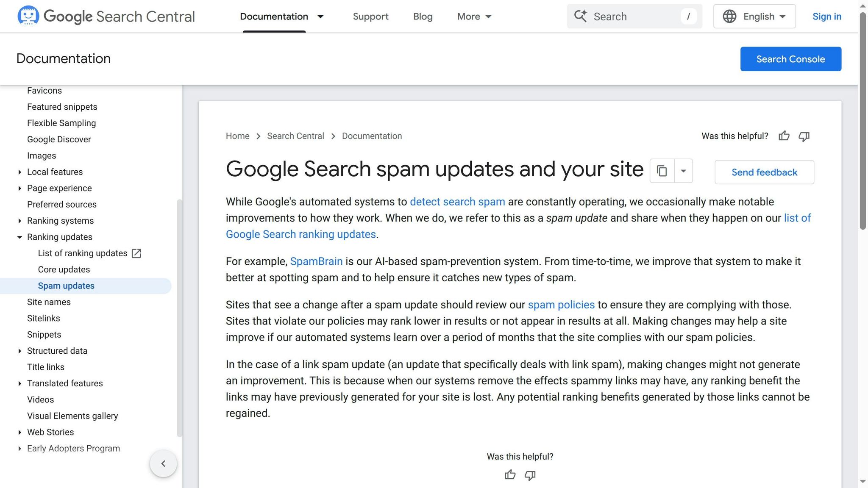
Task: Select the Documentation tab in header
Action: (x=274, y=17)
